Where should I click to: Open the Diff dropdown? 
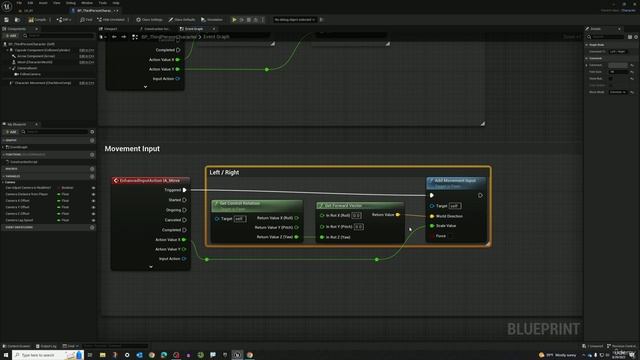[x=64, y=20]
